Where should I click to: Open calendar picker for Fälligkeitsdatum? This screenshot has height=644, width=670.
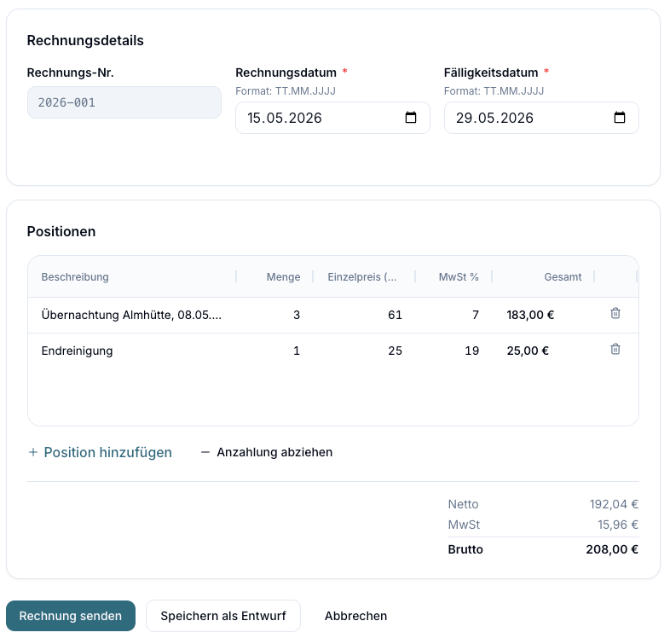pos(619,117)
